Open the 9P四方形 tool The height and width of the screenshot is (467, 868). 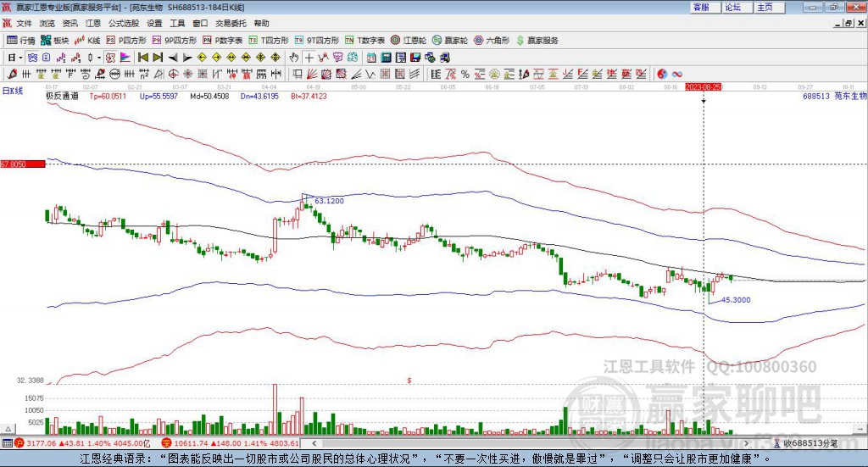tap(175, 41)
